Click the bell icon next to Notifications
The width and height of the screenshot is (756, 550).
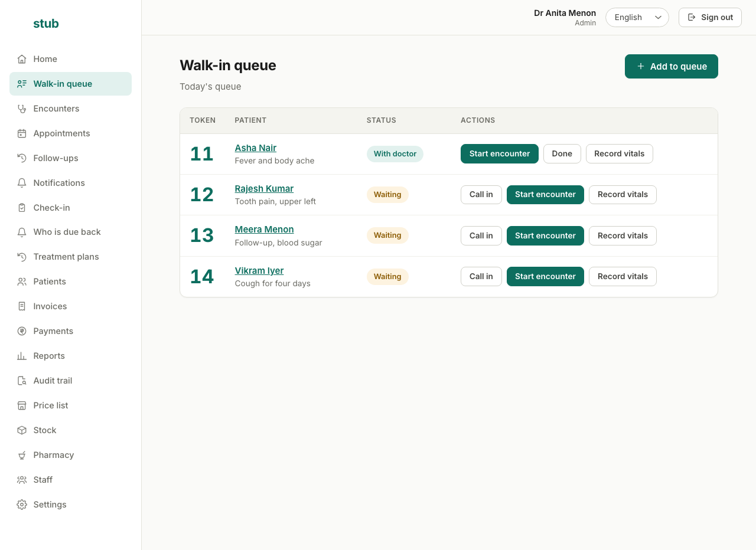(22, 183)
